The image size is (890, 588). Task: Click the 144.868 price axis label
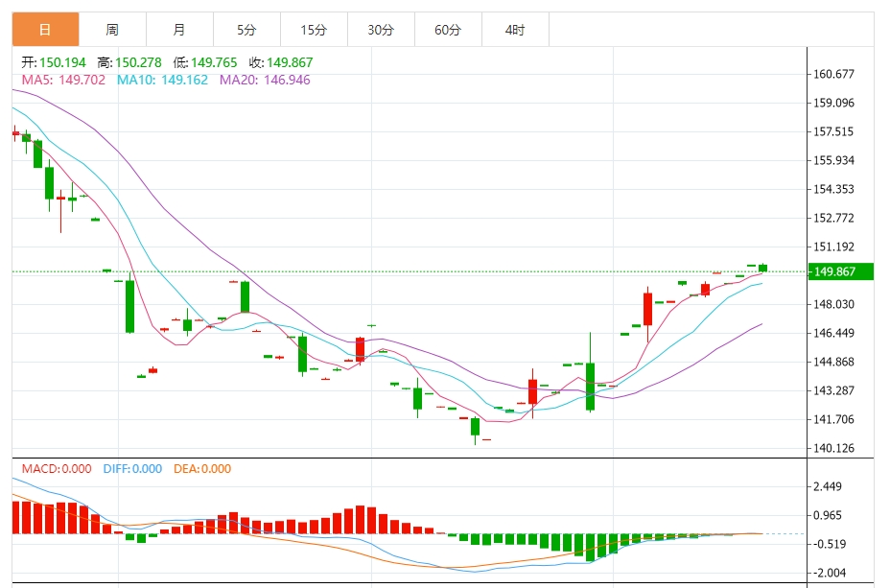pyautogui.click(x=833, y=362)
